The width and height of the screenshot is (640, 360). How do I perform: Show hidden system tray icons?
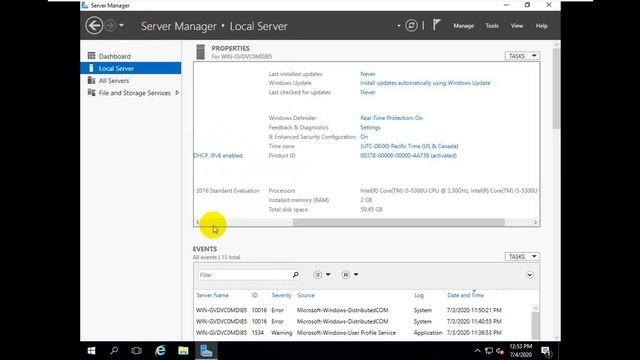pyautogui.click(x=477, y=351)
